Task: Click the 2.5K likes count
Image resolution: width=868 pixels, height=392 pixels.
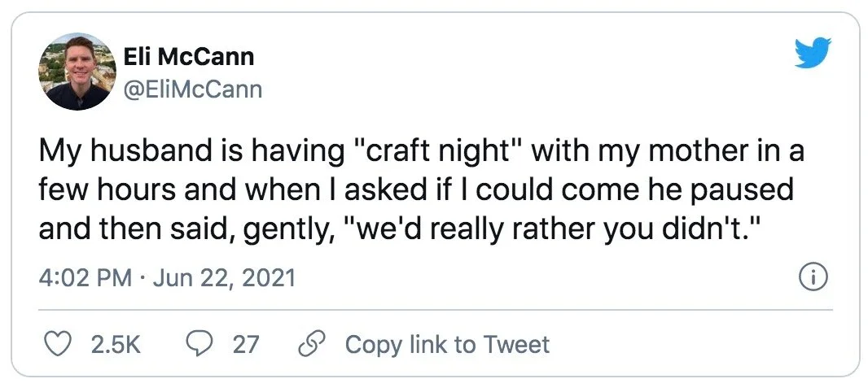Action: [116, 344]
